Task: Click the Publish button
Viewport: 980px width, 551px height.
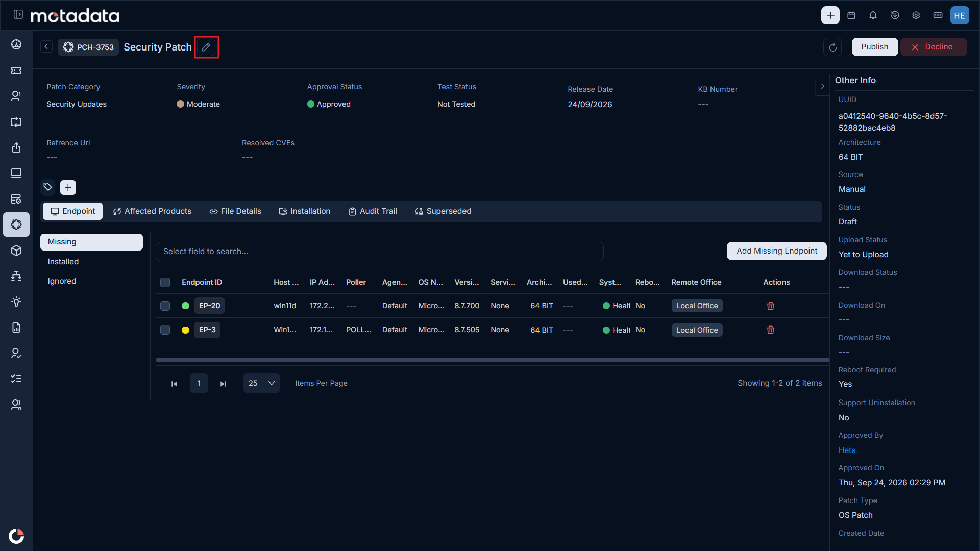Action: click(875, 47)
